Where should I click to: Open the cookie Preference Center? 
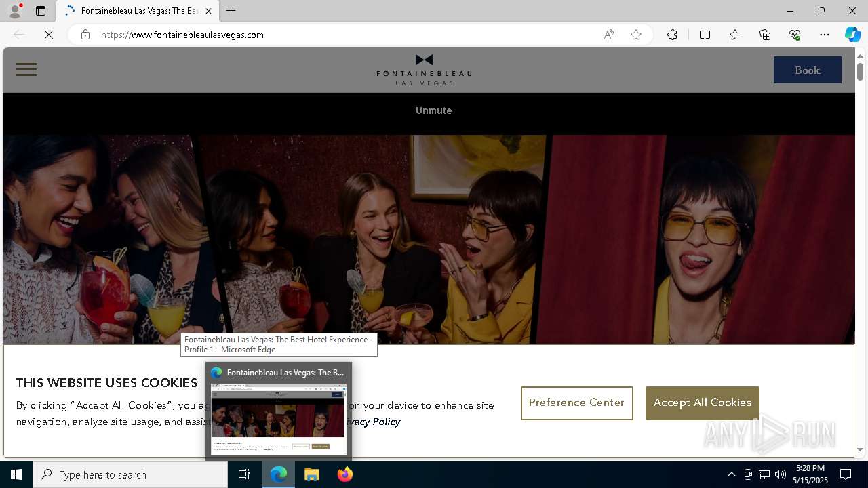point(576,403)
